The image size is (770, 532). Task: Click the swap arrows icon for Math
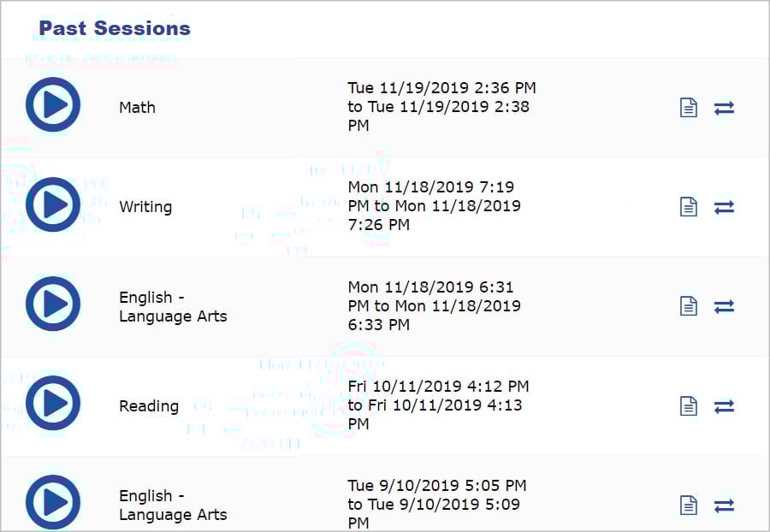tap(725, 108)
